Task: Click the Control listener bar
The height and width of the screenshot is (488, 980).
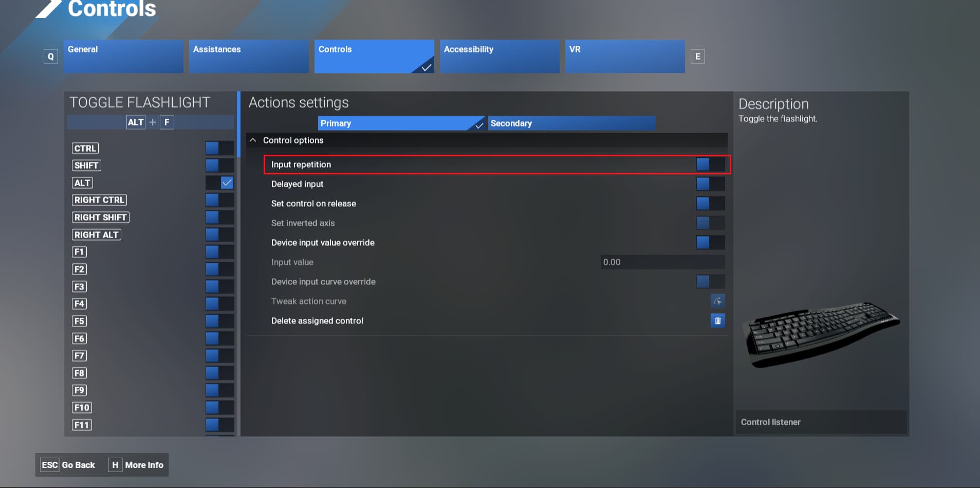Action: (x=821, y=422)
